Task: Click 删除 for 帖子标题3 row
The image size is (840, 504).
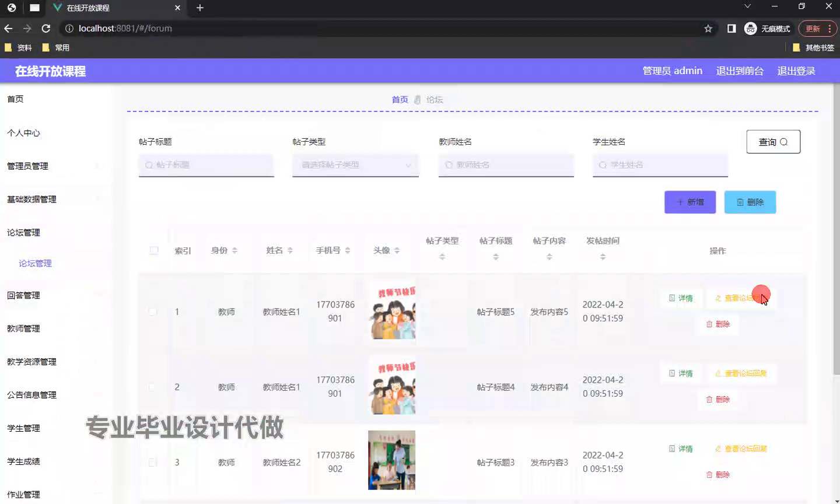Action: tap(718, 474)
